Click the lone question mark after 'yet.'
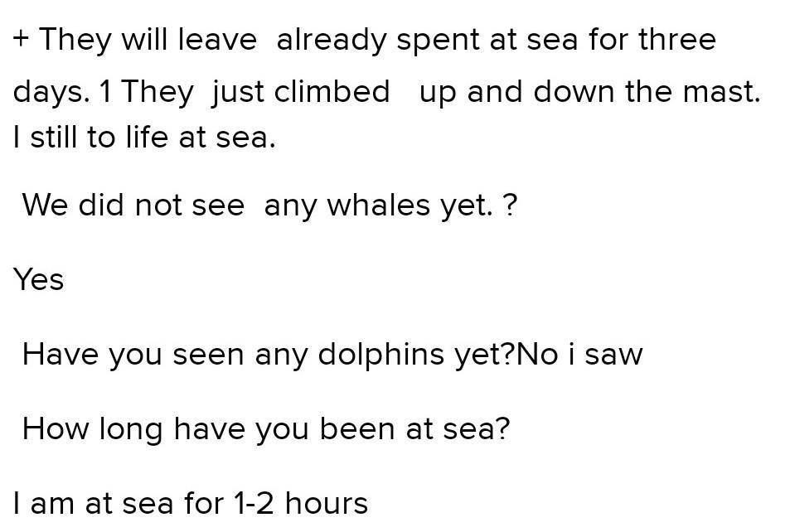Screen dimensions: 785x532 [x=510, y=205]
